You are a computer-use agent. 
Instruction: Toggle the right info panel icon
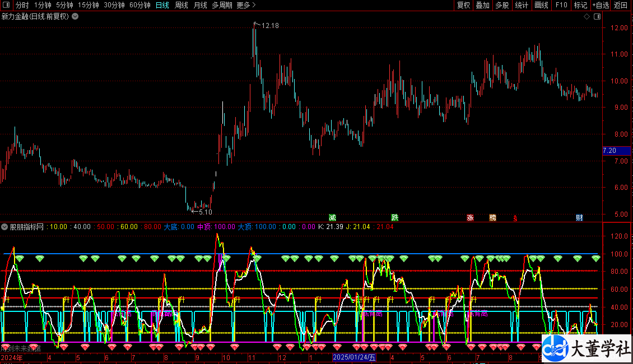[x=597, y=17]
